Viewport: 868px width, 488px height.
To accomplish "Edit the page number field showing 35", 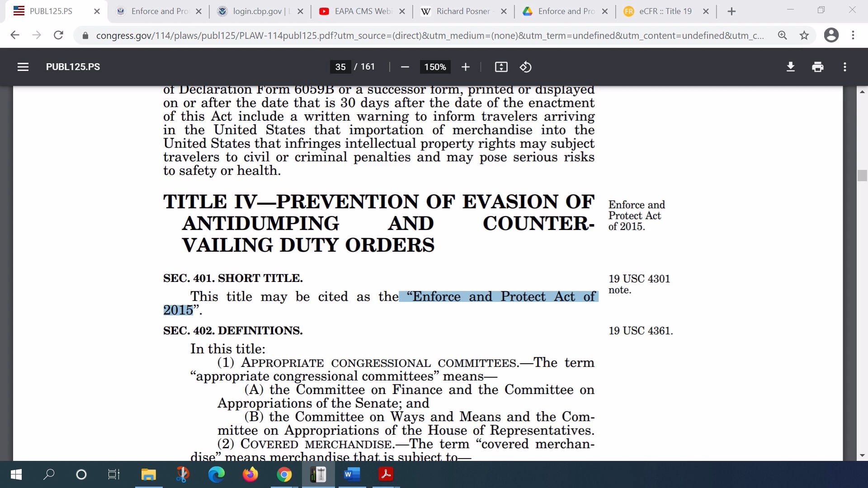I will [340, 67].
